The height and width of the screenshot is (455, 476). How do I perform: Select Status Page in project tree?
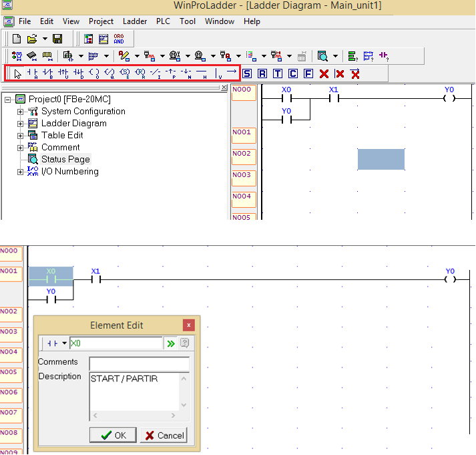click(x=65, y=159)
